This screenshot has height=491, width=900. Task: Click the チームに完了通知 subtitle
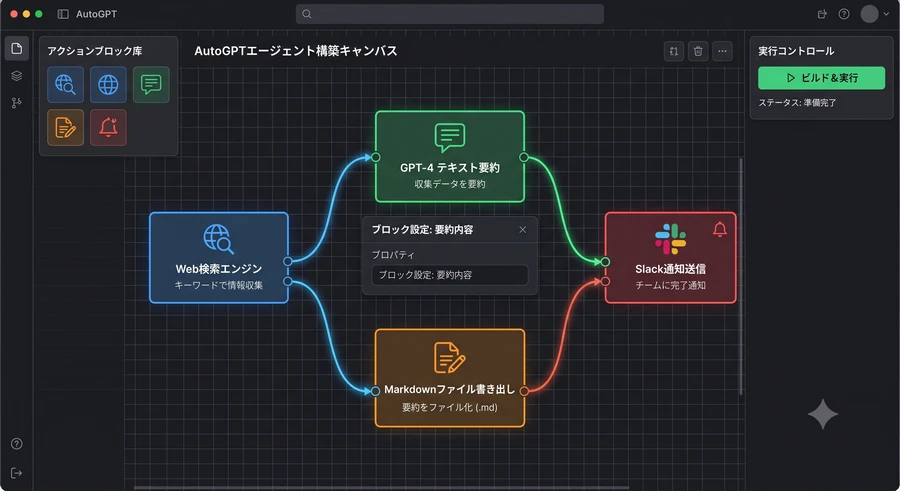(670, 285)
